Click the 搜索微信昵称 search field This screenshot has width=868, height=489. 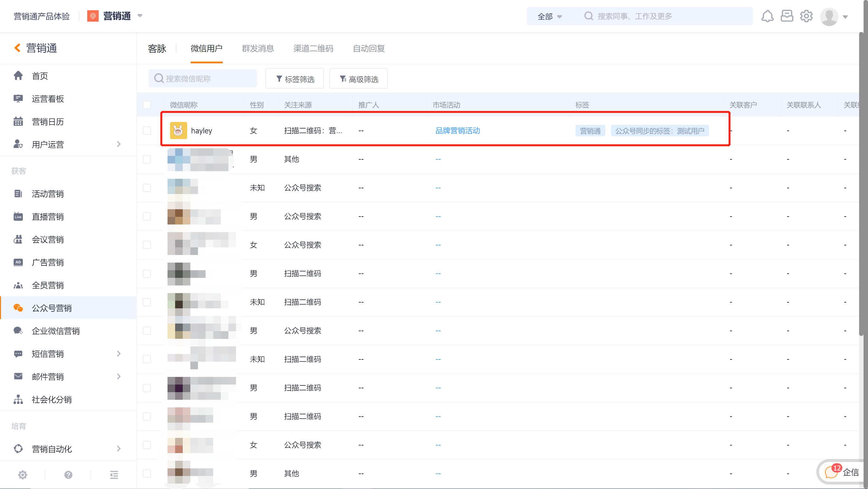[202, 78]
